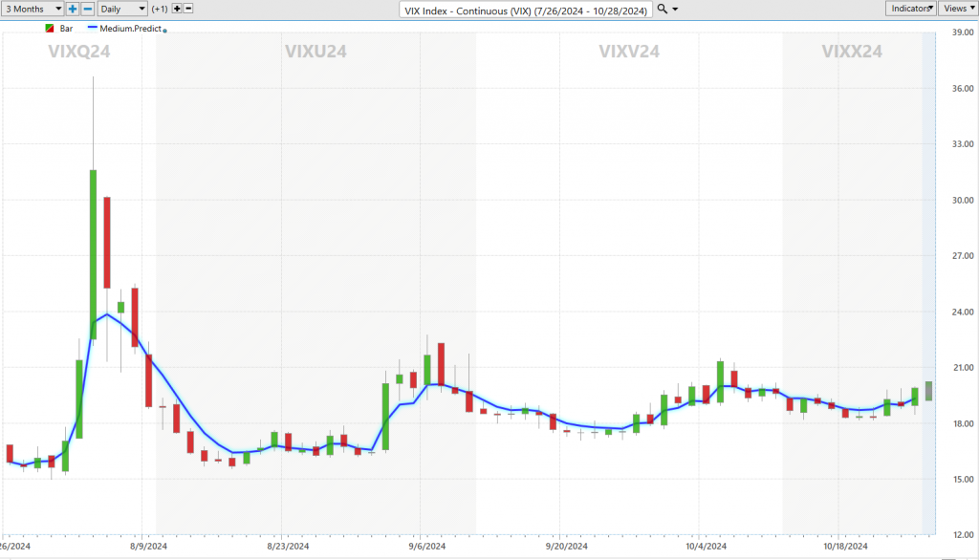Click the black minus forecast decrement button
Image resolution: width=979 pixels, height=560 pixels.
coord(188,9)
